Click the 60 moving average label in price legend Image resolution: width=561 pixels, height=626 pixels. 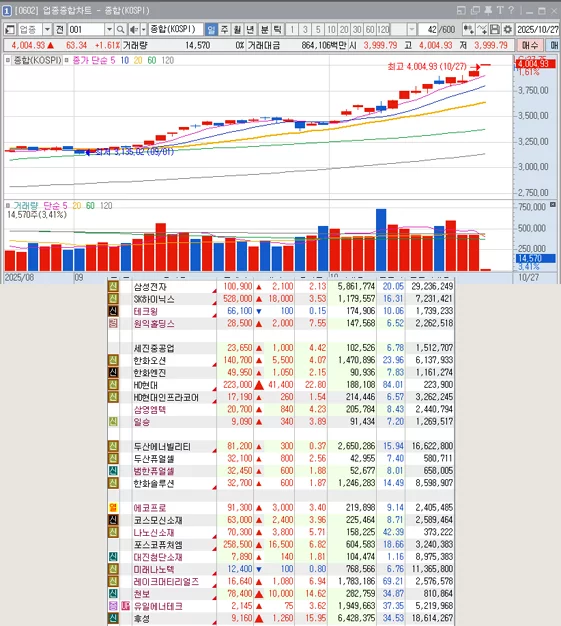(152, 60)
